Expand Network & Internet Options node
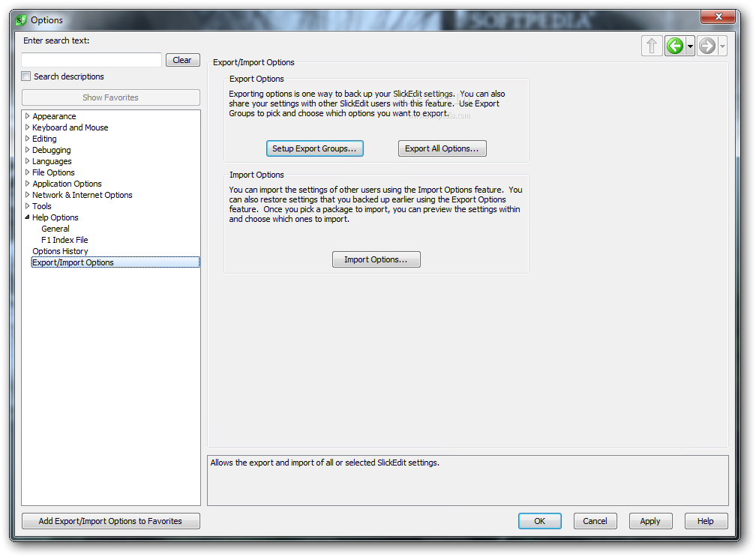The height and width of the screenshot is (557, 756). point(28,195)
